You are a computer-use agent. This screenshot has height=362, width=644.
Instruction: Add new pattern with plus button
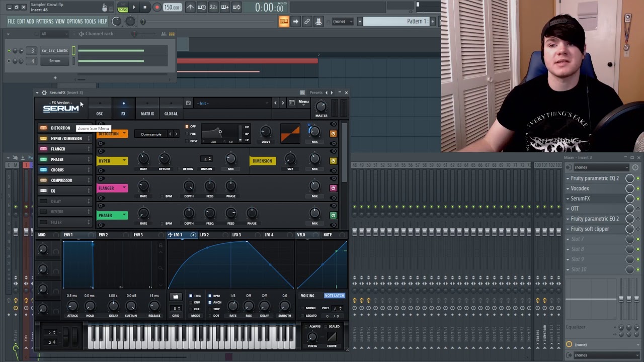pyautogui.click(x=432, y=21)
